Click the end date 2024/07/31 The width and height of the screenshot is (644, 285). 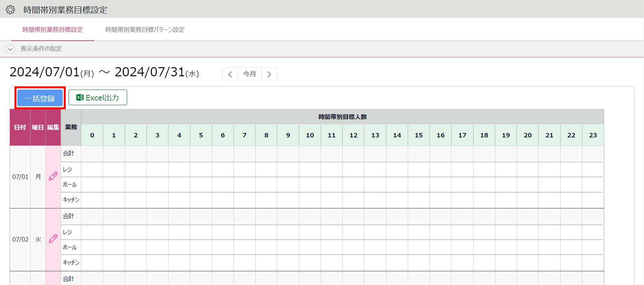150,72
